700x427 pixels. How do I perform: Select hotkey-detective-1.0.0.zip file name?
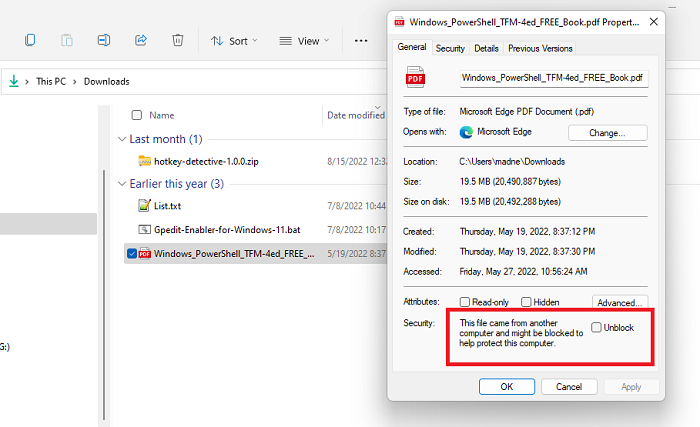[206, 161]
